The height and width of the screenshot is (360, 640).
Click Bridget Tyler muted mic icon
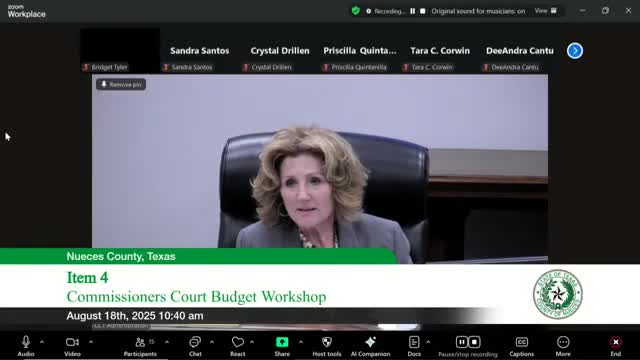86,67
